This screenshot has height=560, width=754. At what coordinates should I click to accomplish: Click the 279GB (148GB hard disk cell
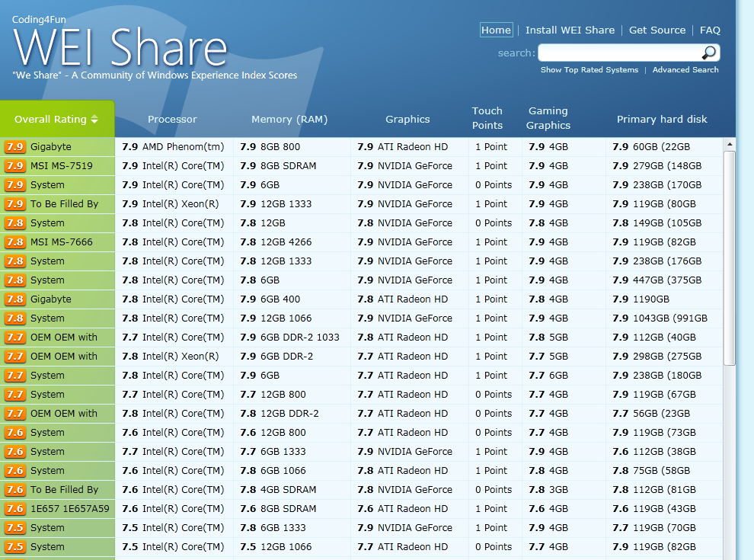tap(664, 166)
